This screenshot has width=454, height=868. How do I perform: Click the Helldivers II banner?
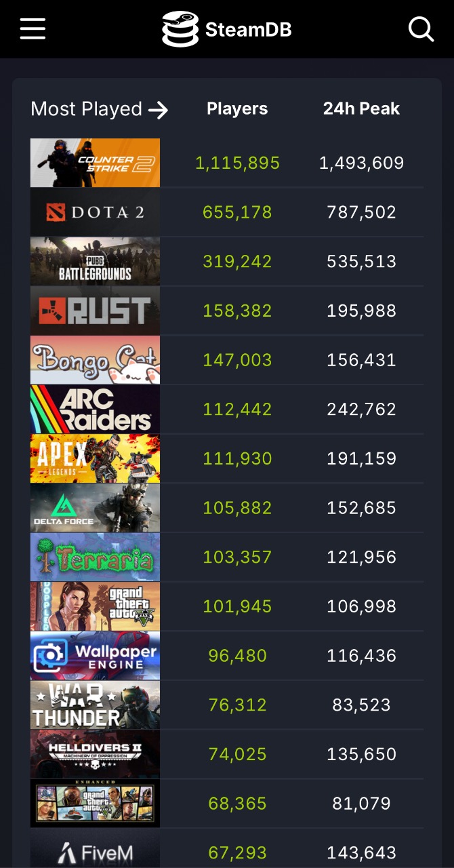point(95,754)
